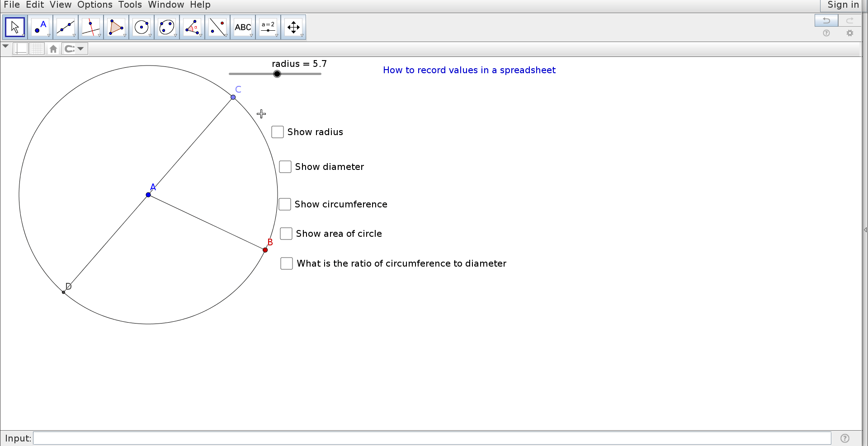Click the radius slider handle
The image size is (868, 446).
coord(277,74)
